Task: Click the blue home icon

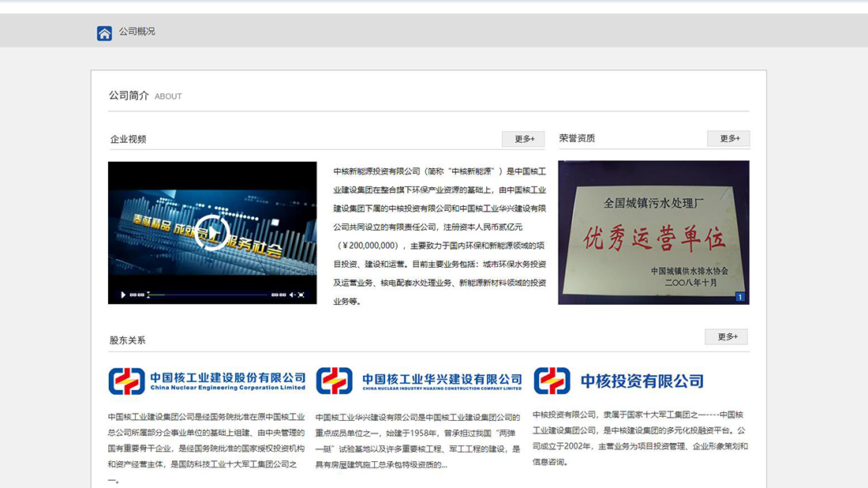Action: [104, 33]
